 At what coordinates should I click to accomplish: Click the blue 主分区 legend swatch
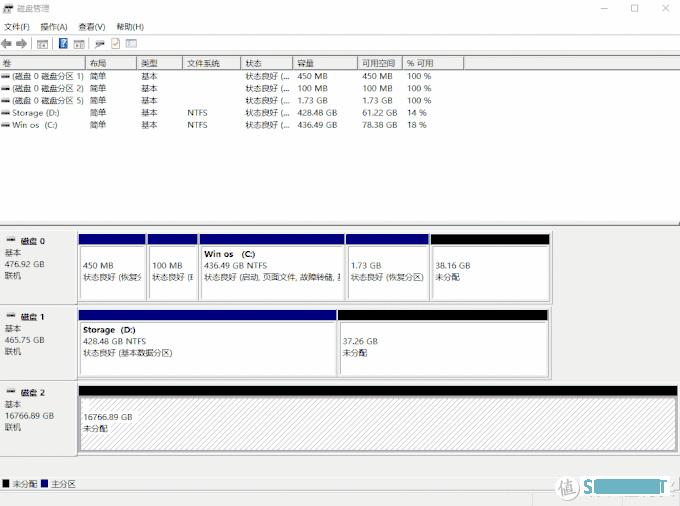point(44,483)
